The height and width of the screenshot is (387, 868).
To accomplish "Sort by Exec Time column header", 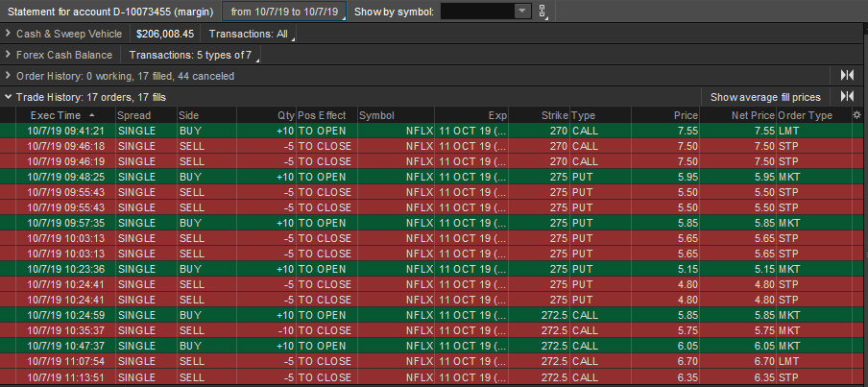I will (x=63, y=115).
